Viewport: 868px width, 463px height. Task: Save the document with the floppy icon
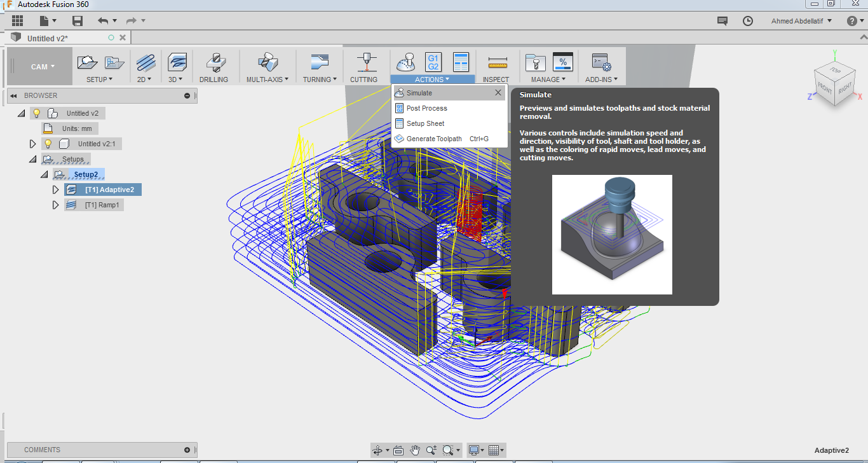coord(77,21)
